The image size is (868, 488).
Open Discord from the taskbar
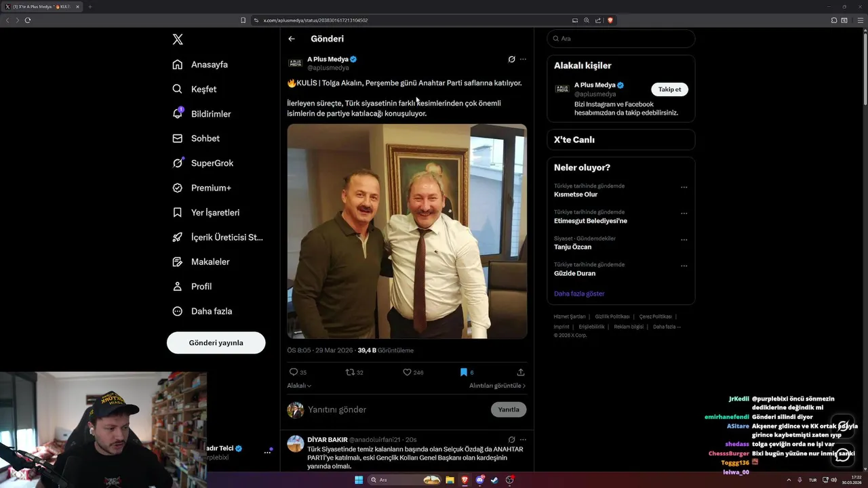(479, 480)
